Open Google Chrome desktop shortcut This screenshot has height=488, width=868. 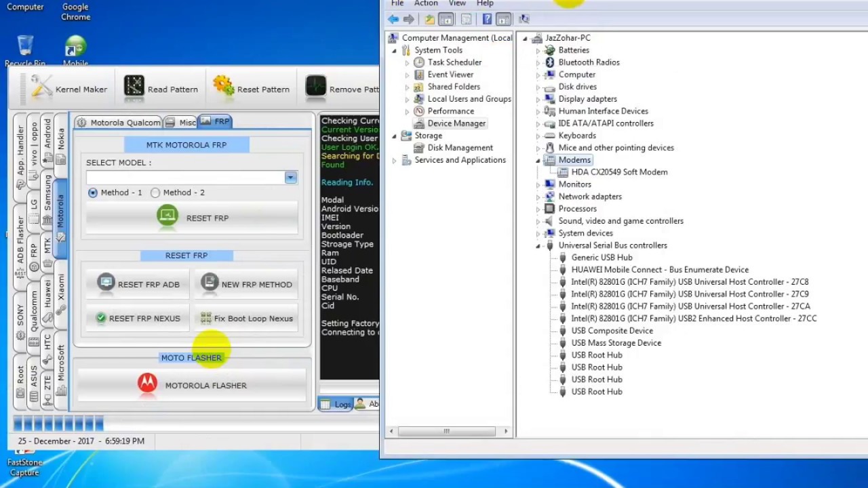point(75,12)
